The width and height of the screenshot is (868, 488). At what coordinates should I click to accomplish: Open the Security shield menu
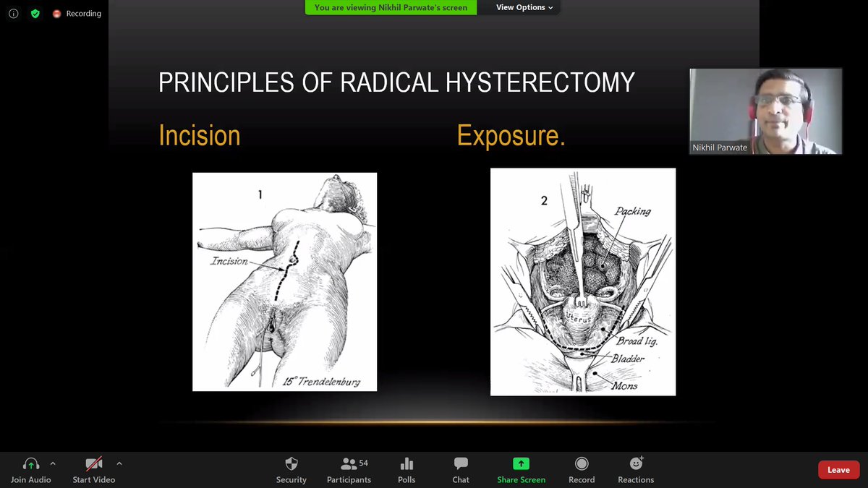[x=292, y=470]
